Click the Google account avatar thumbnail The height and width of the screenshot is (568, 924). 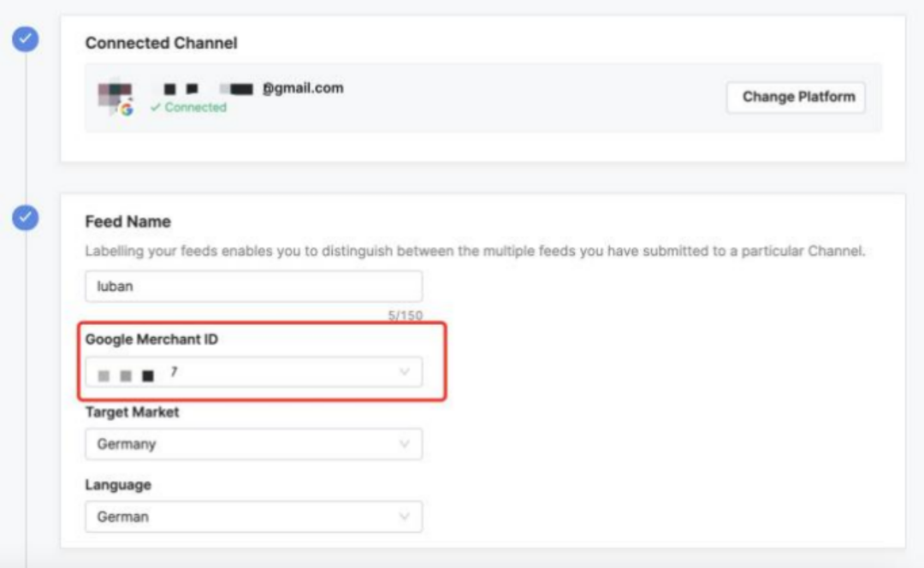pos(115,98)
